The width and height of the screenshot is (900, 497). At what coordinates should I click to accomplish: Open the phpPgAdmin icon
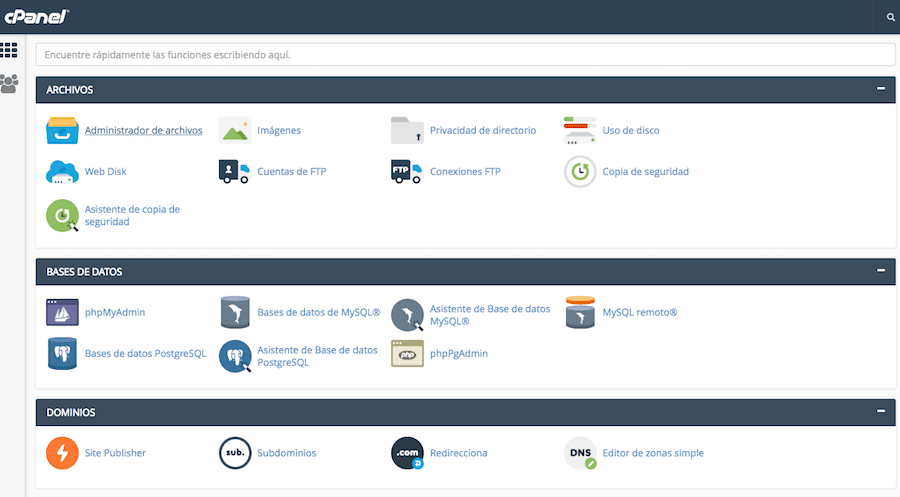pos(407,354)
